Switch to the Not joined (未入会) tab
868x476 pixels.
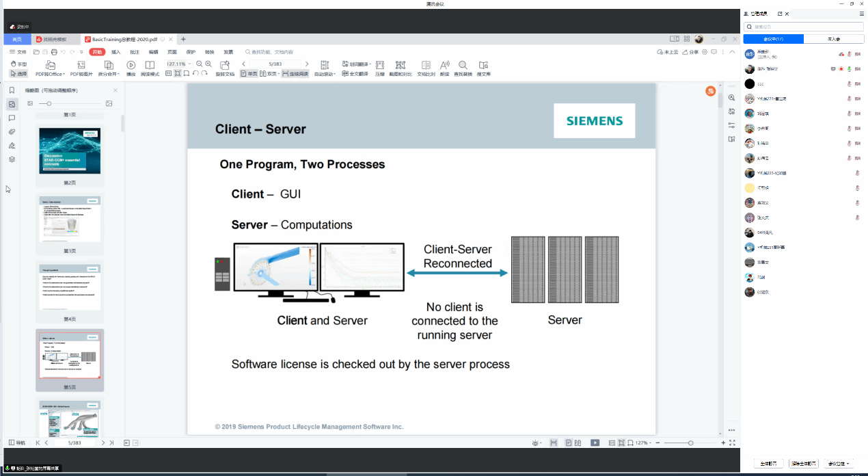coord(834,39)
